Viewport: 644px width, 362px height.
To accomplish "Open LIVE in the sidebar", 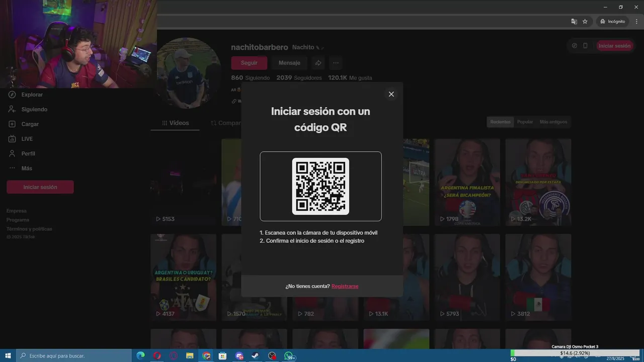I will click(27, 139).
